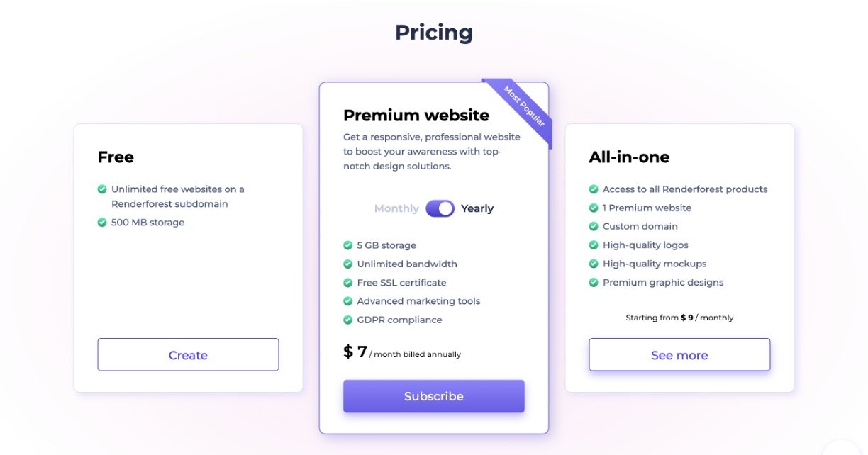Click the Subscribe button
Screen dimensions: 868x455
click(433, 396)
